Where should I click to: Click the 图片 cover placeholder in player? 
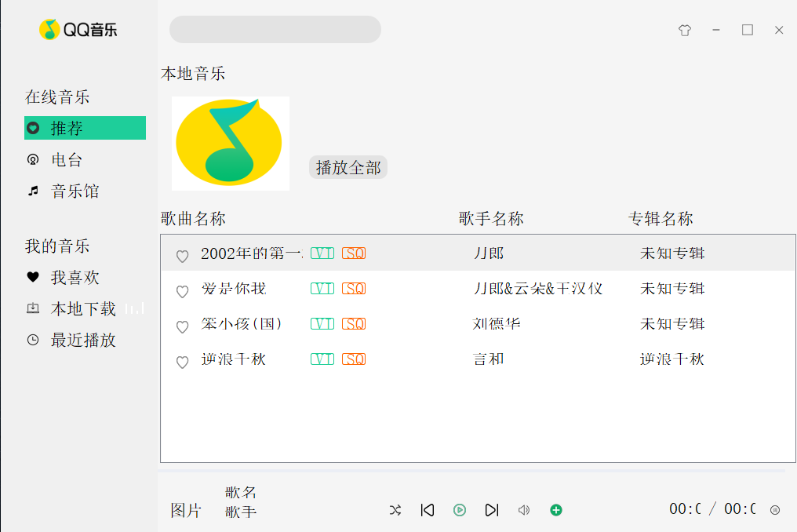coord(186,510)
